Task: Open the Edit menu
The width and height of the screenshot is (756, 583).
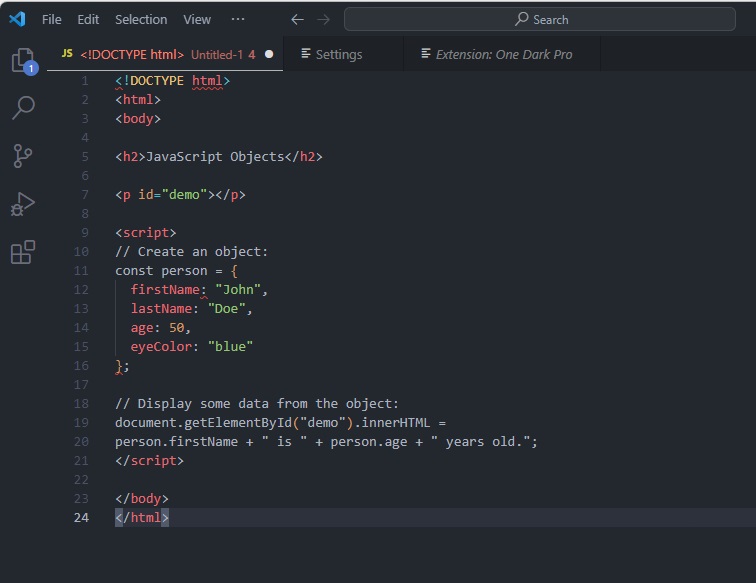Action: pos(88,20)
